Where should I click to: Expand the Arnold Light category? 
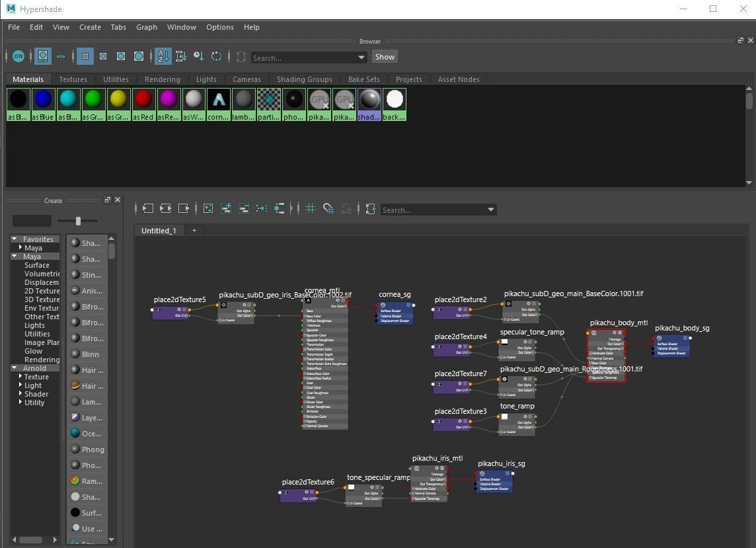tap(20, 385)
